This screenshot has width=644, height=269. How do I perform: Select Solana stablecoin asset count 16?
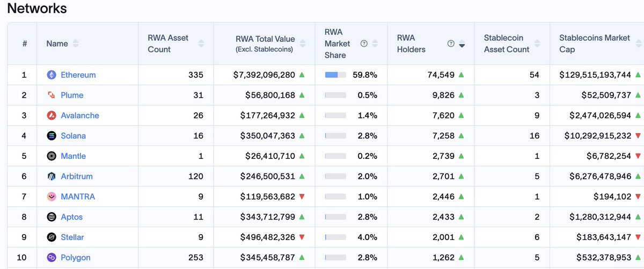coord(535,136)
